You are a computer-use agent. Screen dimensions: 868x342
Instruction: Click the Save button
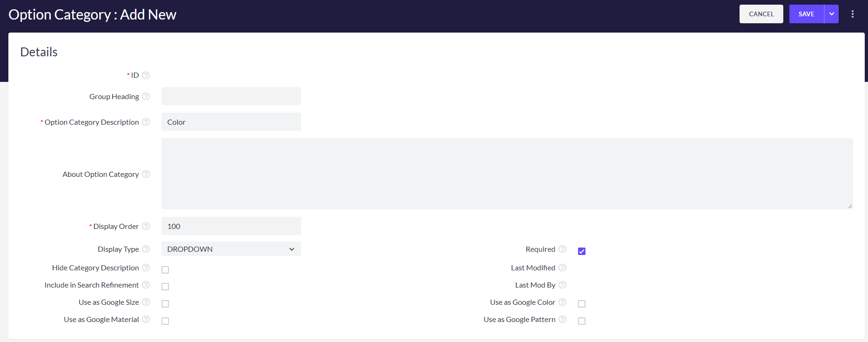[806, 14]
